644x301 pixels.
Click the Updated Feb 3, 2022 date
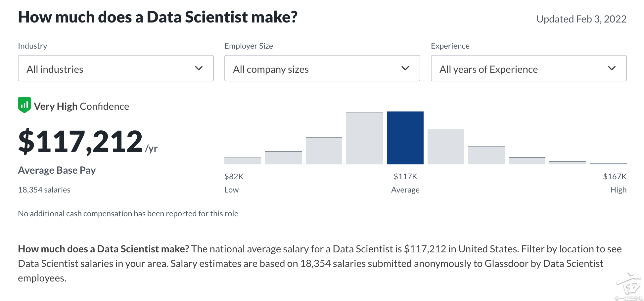(x=581, y=19)
